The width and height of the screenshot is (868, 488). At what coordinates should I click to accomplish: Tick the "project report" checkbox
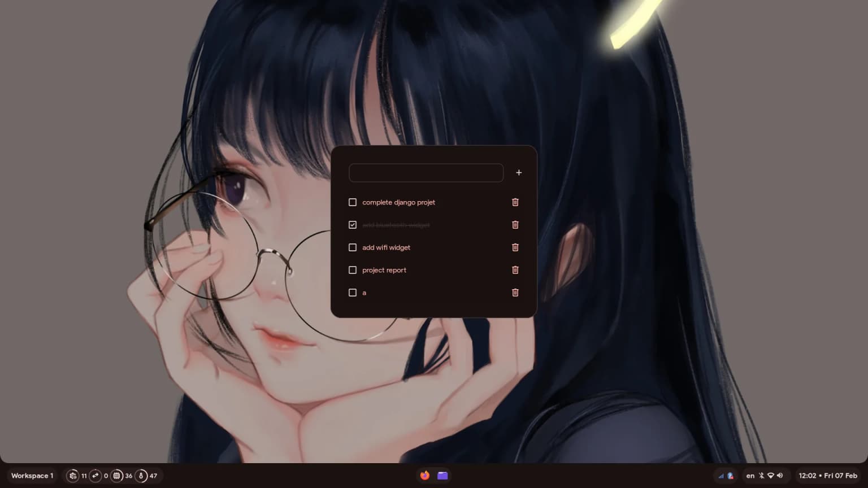[353, 270]
